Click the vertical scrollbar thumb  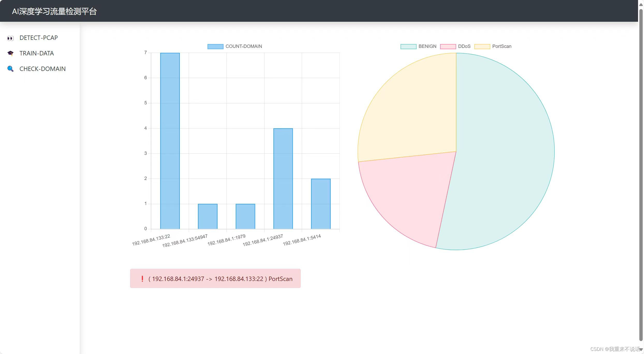[x=641, y=175]
